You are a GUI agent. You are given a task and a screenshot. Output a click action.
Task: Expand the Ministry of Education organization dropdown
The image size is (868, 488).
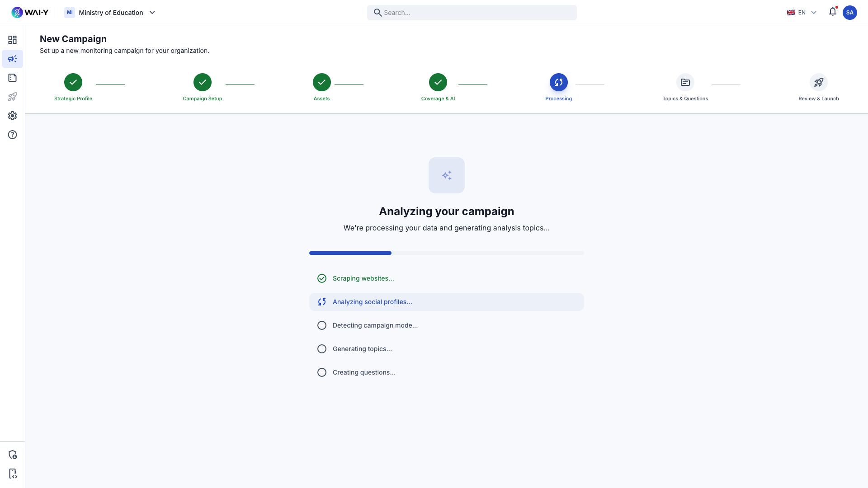coord(110,12)
